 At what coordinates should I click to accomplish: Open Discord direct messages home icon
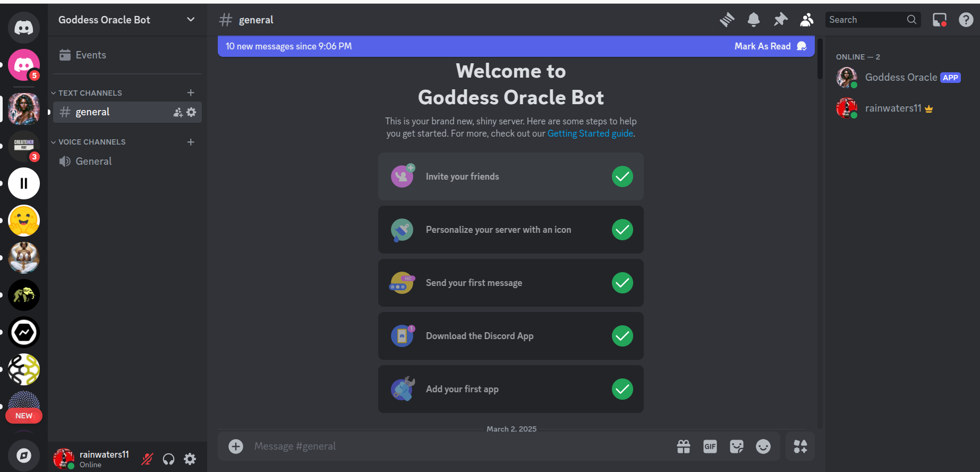(x=24, y=28)
